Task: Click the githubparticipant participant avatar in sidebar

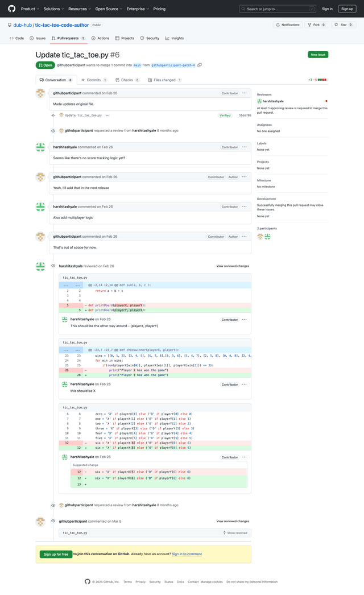Action: [260, 237]
